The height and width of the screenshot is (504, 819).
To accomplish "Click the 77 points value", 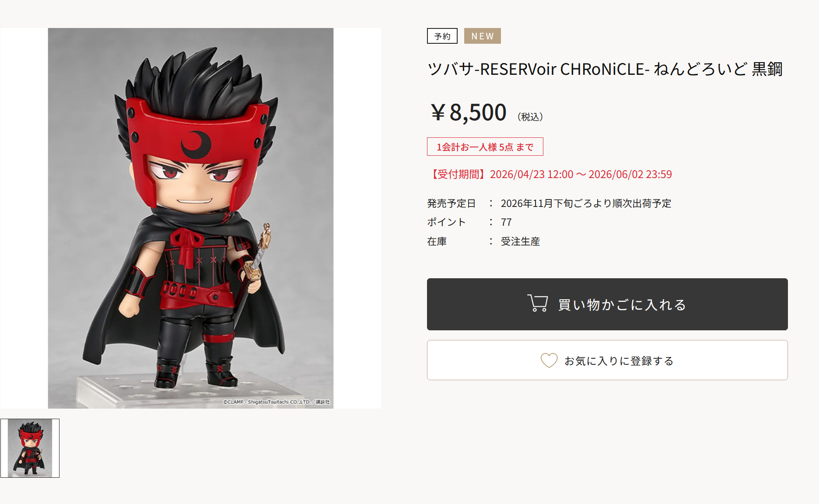I will click(506, 222).
